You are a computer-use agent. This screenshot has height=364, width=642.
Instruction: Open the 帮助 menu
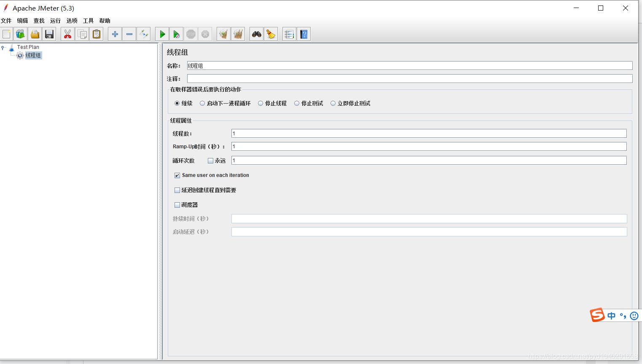(x=105, y=21)
